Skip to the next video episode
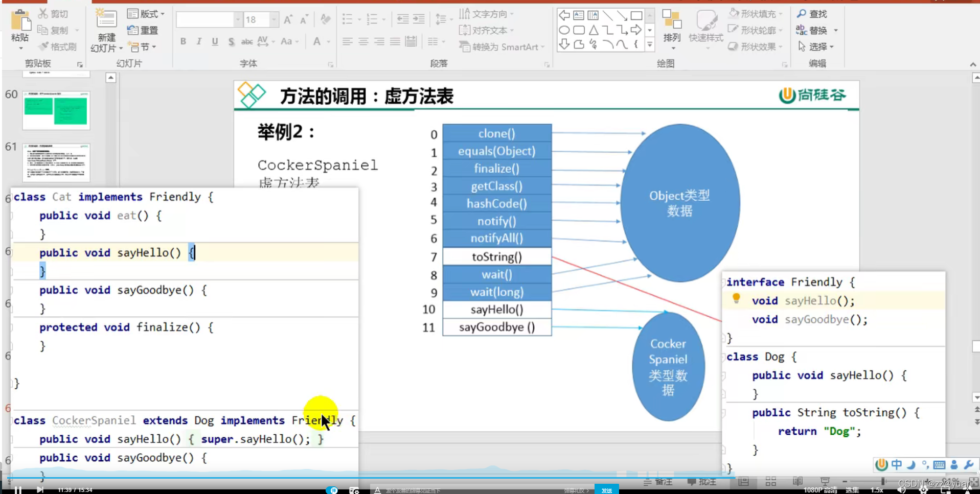Viewport: 980px width, 494px height. [40, 490]
